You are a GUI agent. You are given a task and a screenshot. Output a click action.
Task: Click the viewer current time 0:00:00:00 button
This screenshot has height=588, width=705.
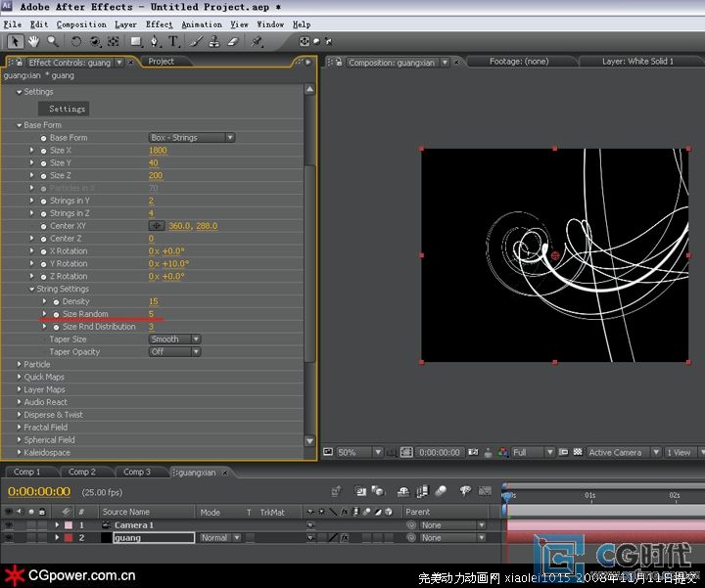440,452
